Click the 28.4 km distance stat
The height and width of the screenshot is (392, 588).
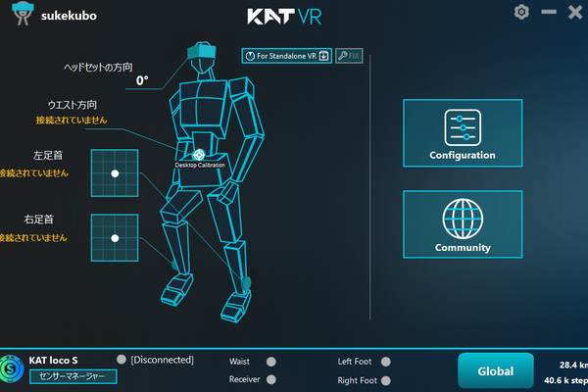(573, 365)
